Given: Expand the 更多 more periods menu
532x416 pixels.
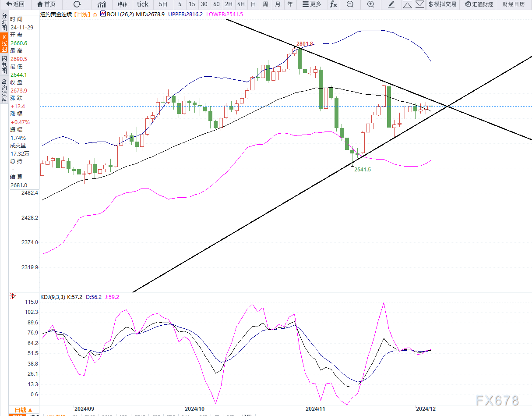Looking at the screenshot, I should (x=312, y=4).
